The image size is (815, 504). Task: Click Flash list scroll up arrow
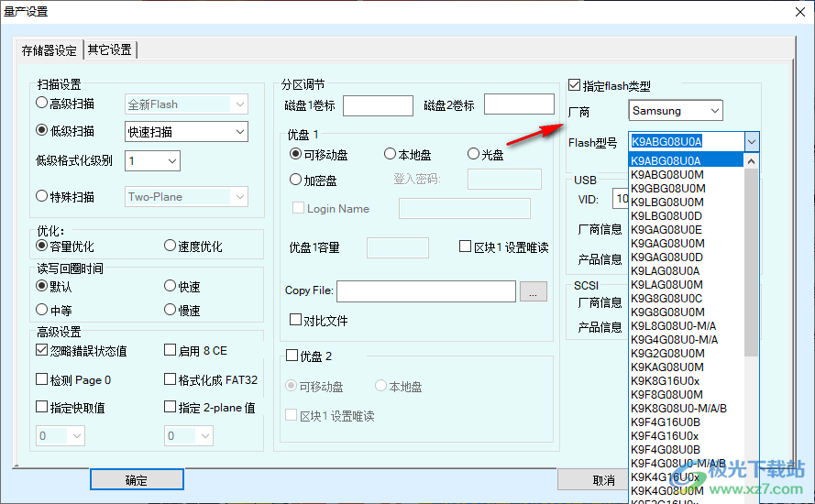751,160
